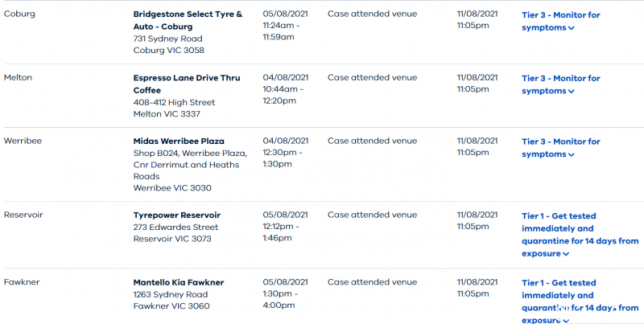This screenshot has width=644, height=324.
Task: Select Bridgestone Select Tyre & Auto venue name
Action: [188, 20]
